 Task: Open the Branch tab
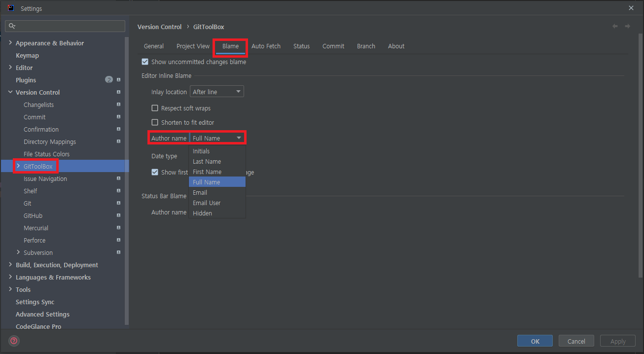(x=366, y=46)
